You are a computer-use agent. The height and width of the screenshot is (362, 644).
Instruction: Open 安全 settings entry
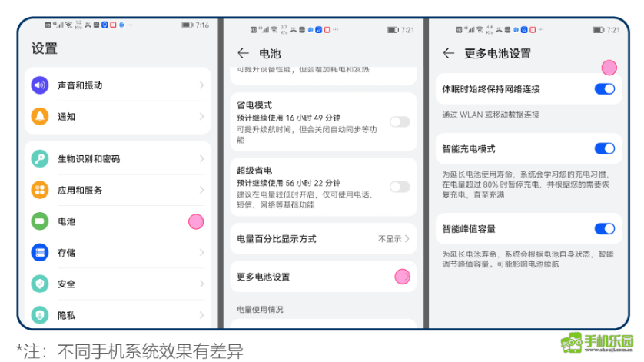pos(118,284)
